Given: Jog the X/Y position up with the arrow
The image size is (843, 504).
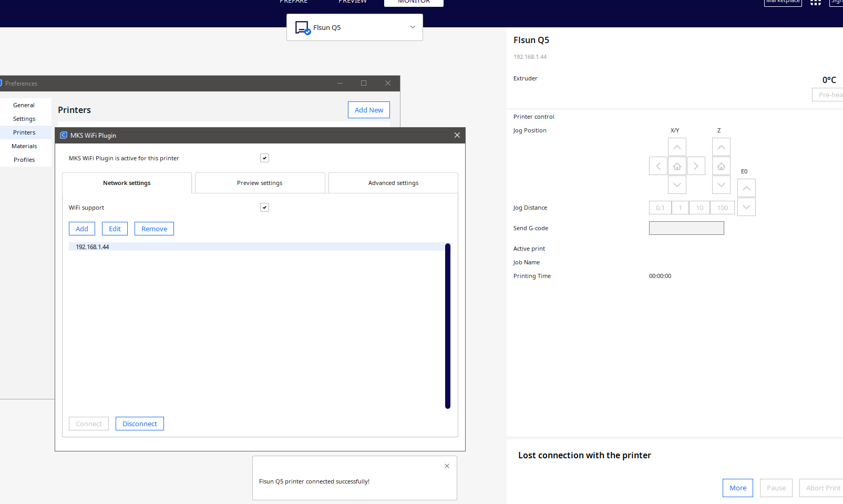Looking at the screenshot, I should coord(677,147).
